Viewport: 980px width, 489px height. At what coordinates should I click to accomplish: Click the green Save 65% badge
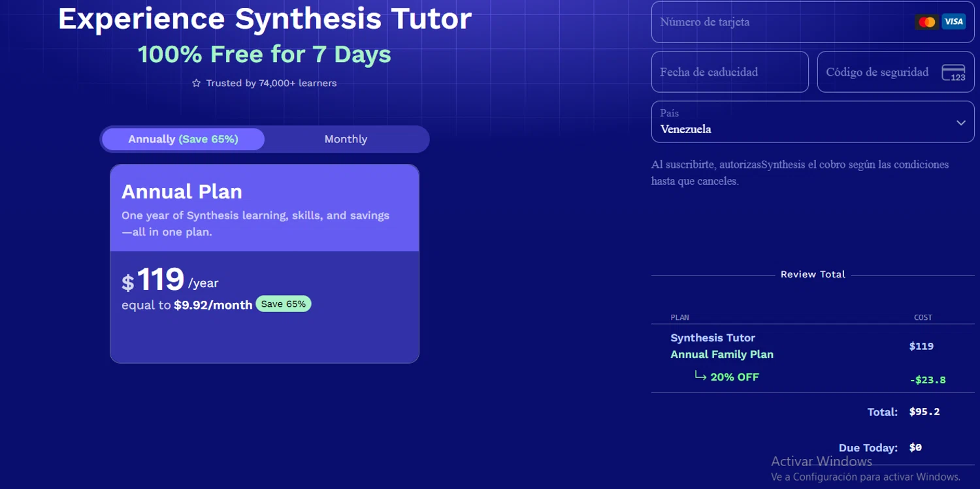tap(284, 304)
